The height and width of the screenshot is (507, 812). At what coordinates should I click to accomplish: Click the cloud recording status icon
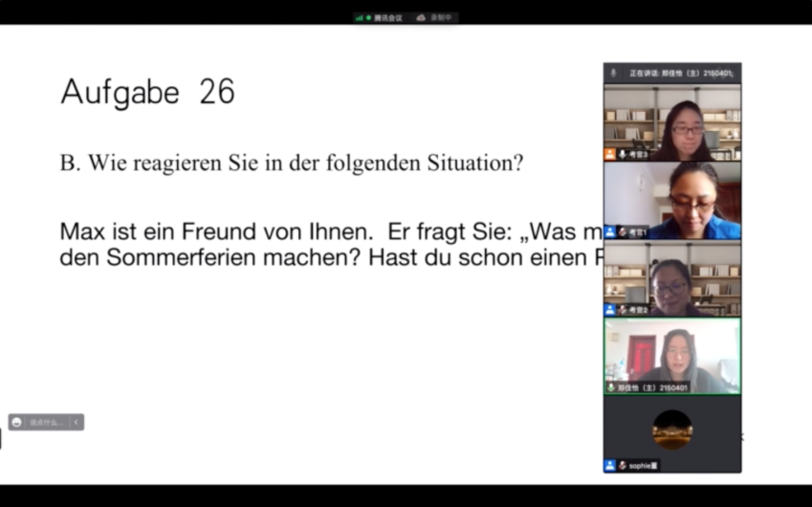pyautogui.click(x=421, y=17)
